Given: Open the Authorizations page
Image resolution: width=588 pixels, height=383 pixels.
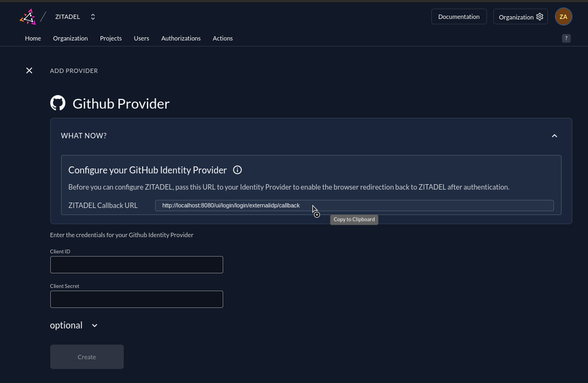Looking at the screenshot, I should click(181, 38).
